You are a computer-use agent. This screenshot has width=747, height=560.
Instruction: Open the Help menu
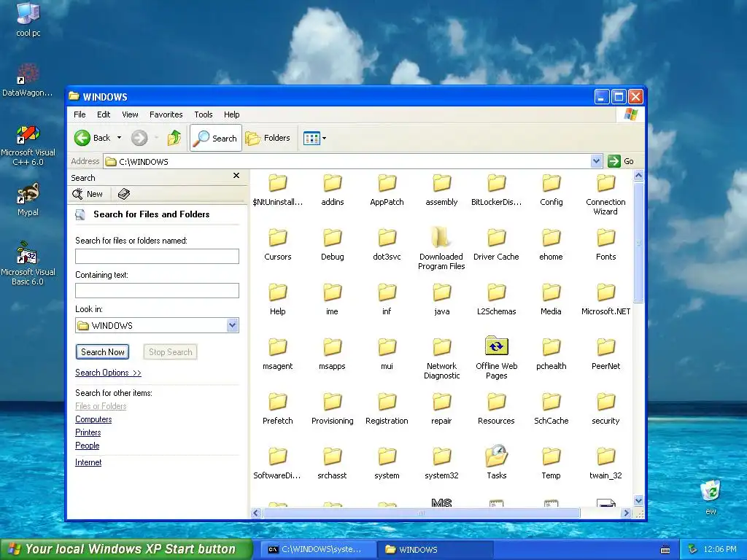(x=231, y=114)
